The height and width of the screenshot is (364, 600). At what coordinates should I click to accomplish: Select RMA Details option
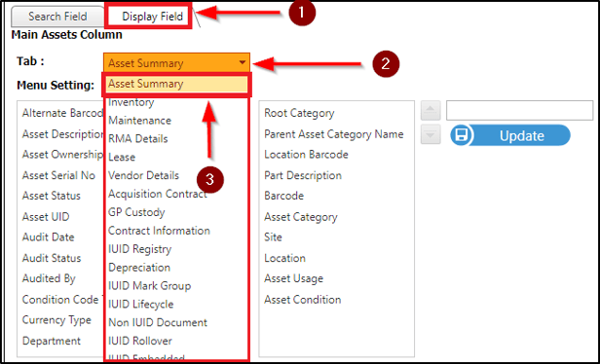pos(138,138)
